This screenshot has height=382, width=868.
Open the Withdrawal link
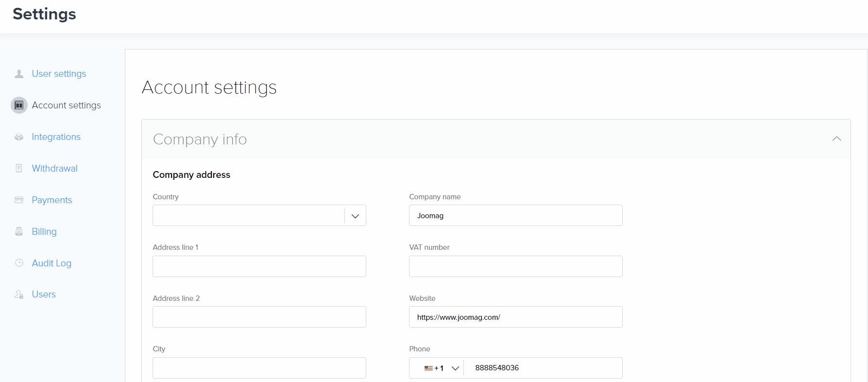pos(54,169)
